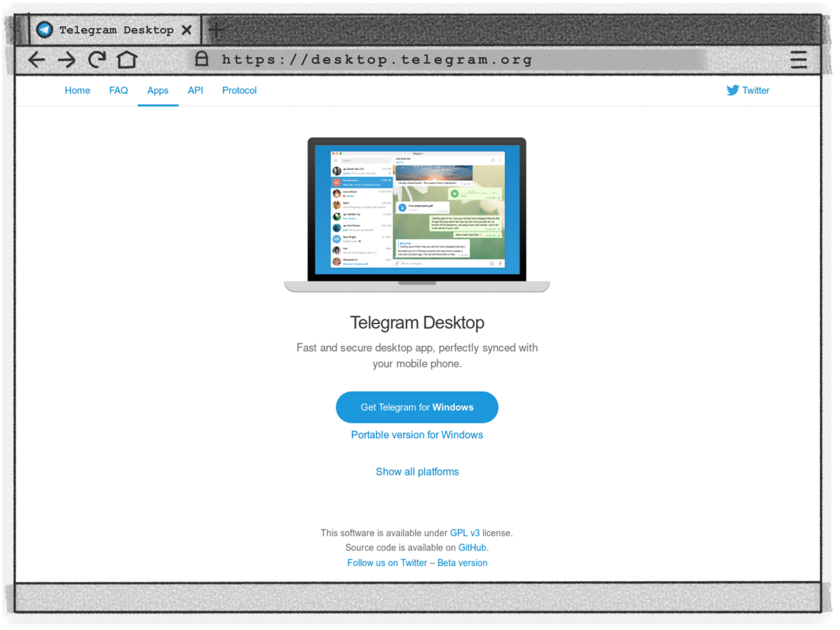
Task: Open the Beta version link
Action: [x=462, y=563]
